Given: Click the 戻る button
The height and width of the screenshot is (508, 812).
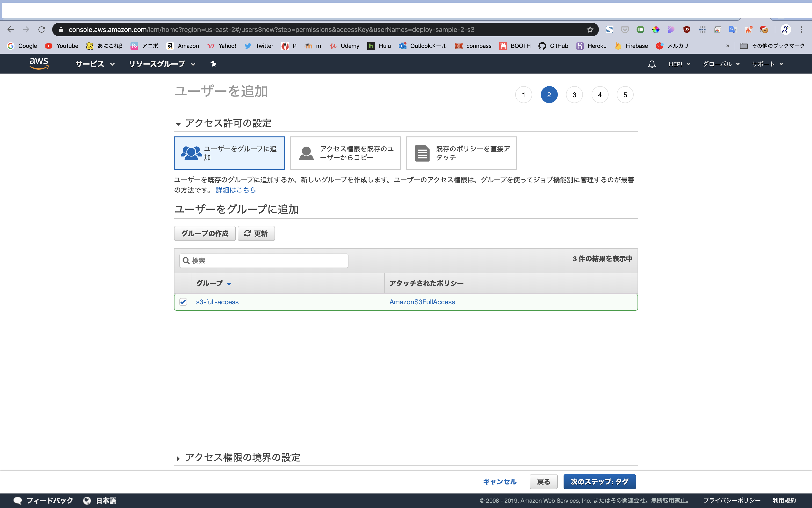Looking at the screenshot, I should pos(544,481).
